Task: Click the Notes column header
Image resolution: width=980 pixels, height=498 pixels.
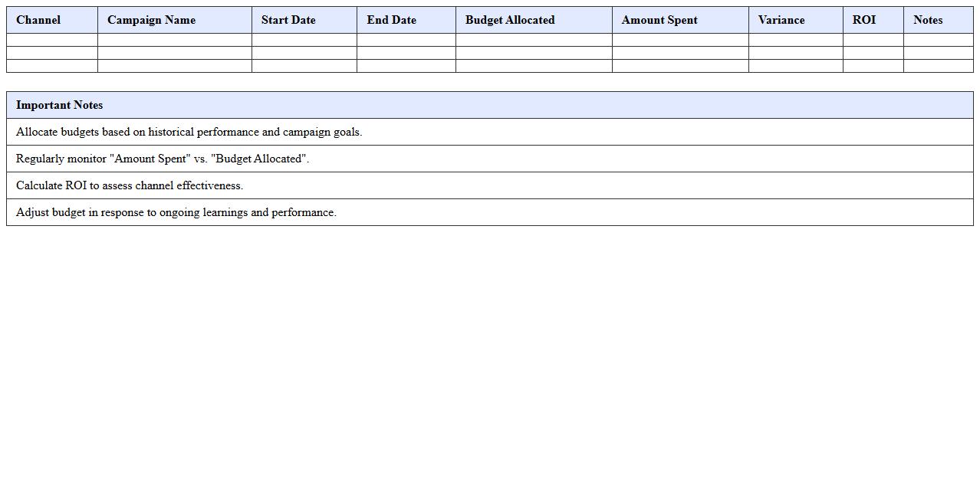Action: (x=928, y=20)
